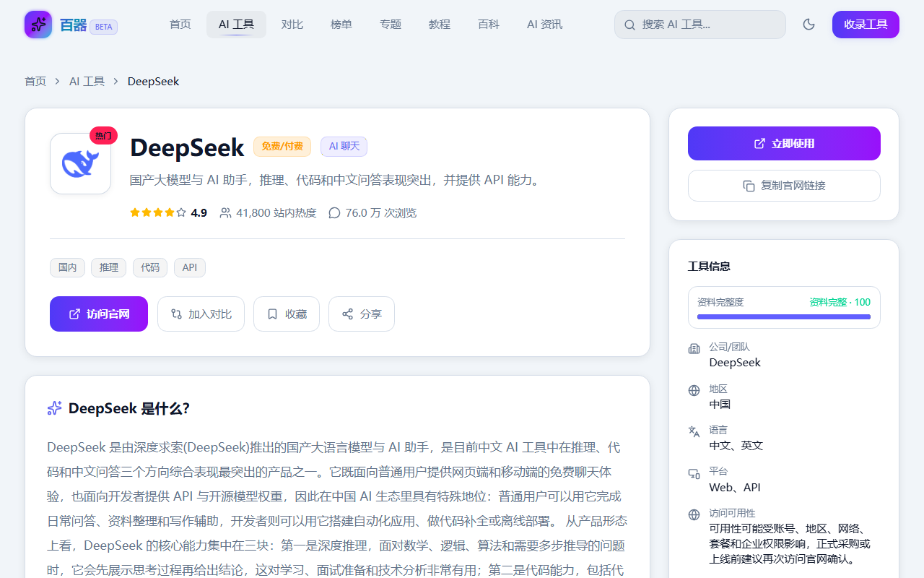Open the 对比 nav item
The image size is (924, 578).
tap(292, 25)
